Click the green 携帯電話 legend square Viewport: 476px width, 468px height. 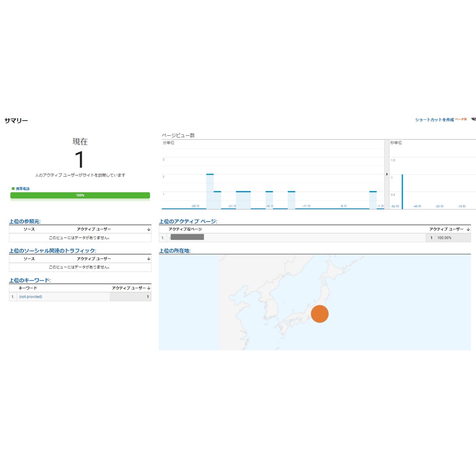coord(13,189)
